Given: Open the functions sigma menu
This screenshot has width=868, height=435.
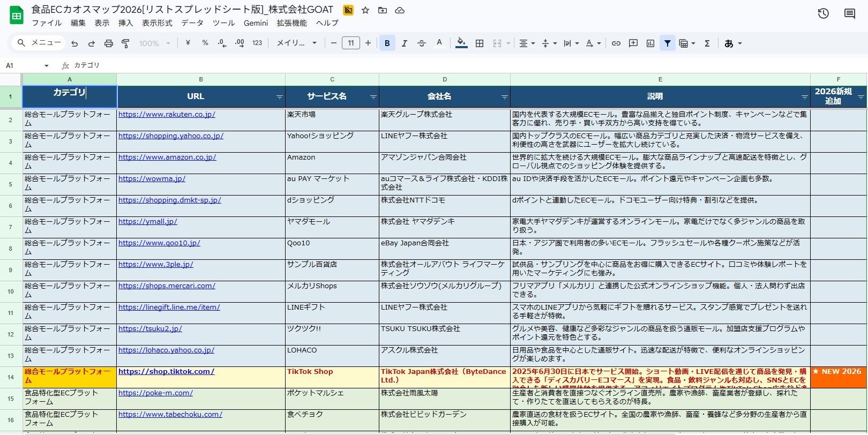Looking at the screenshot, I should [x=707, y=43].
